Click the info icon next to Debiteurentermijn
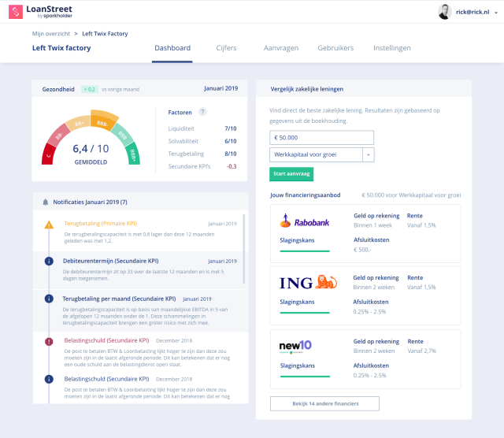This screenshot has height=438, width=504. coord(49,261)
